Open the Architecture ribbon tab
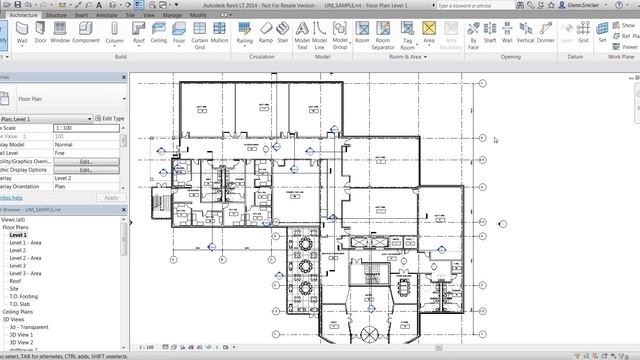The image size is (640, 360). coord(23,15)
